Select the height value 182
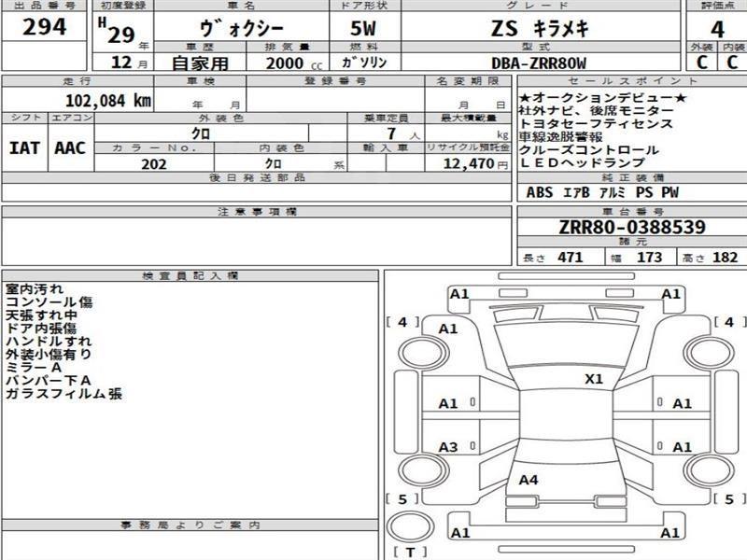747x560 pixels. (x=726, y=258)
